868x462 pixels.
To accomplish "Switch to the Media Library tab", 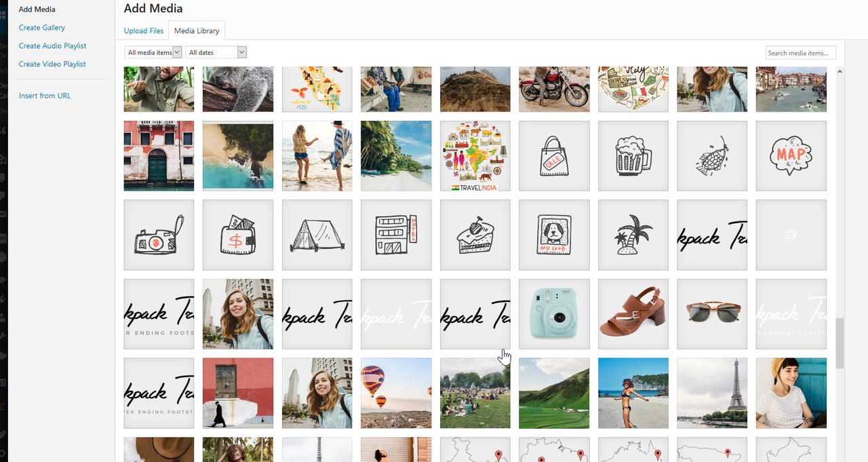I will (x=197, y=31).
